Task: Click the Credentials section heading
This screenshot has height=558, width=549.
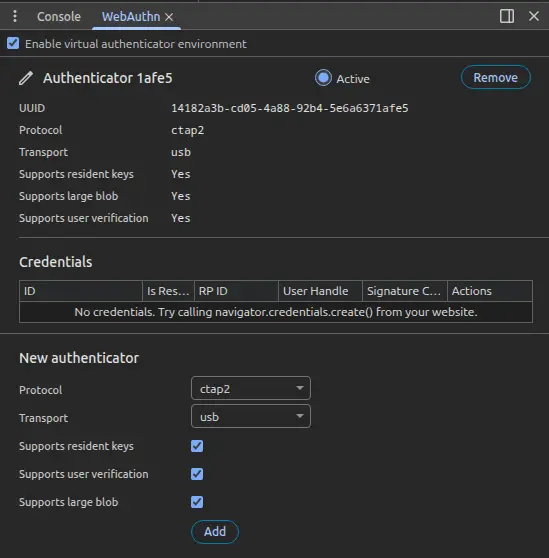Action: coord(56,262)
